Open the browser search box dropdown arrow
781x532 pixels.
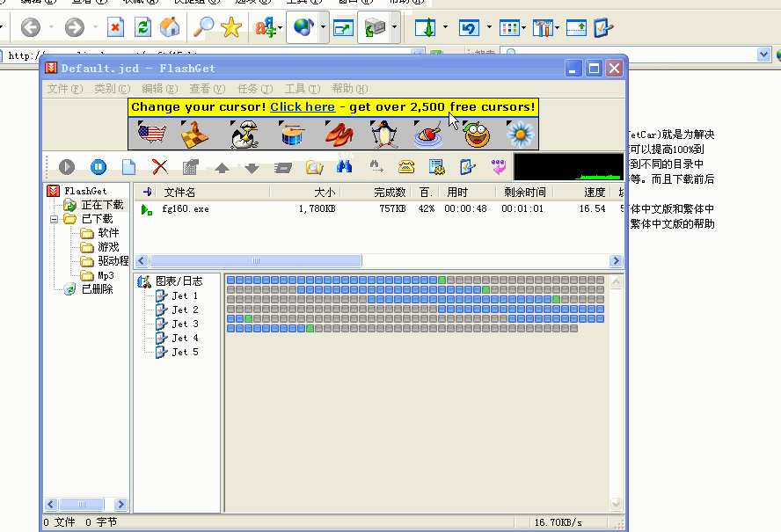[x=763, y=54]
